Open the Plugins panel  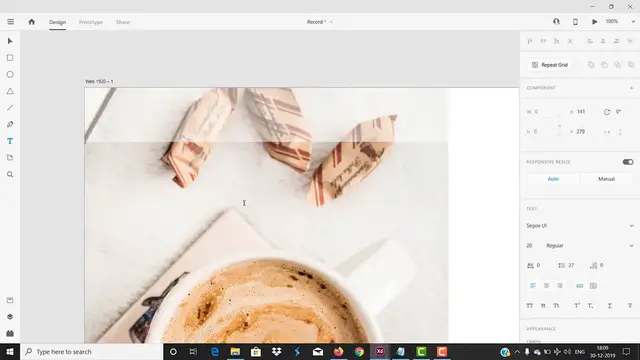pos(10,333)
